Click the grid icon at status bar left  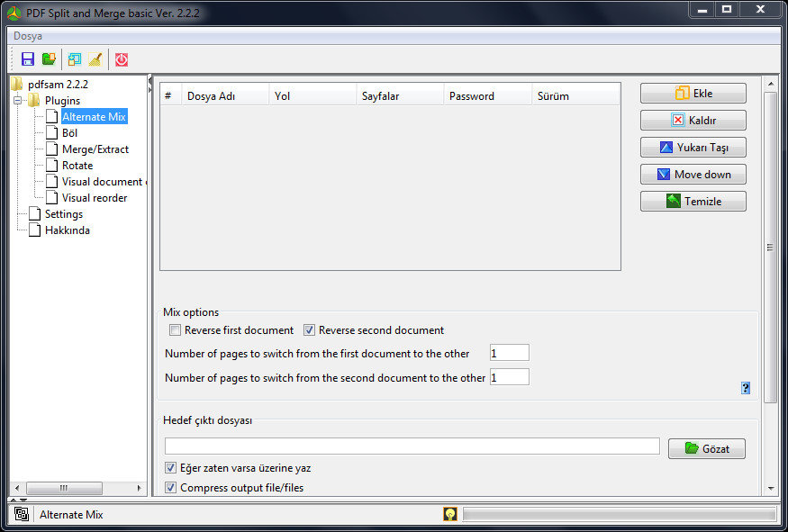[x=21, y=514]
